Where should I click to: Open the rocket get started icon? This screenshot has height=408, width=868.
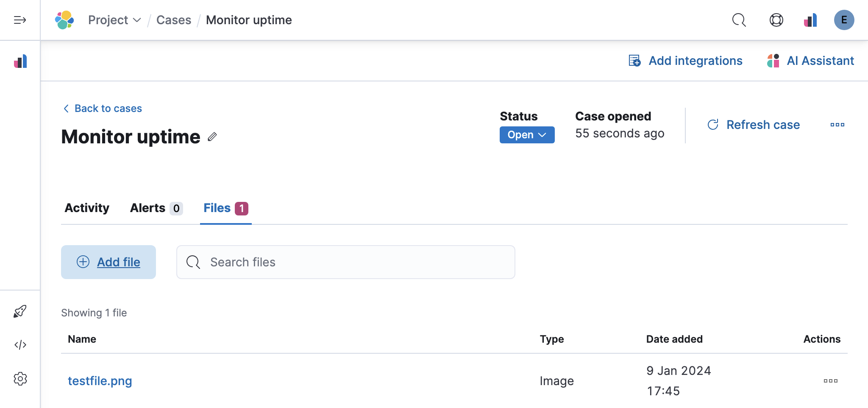click(20, 312)
